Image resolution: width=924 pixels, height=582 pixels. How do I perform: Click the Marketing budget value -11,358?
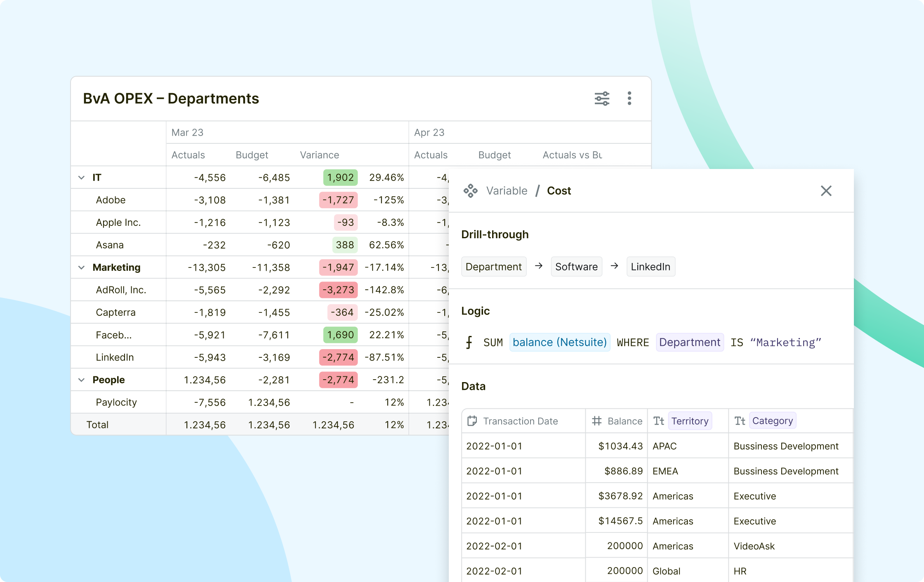tap(271, 268)
